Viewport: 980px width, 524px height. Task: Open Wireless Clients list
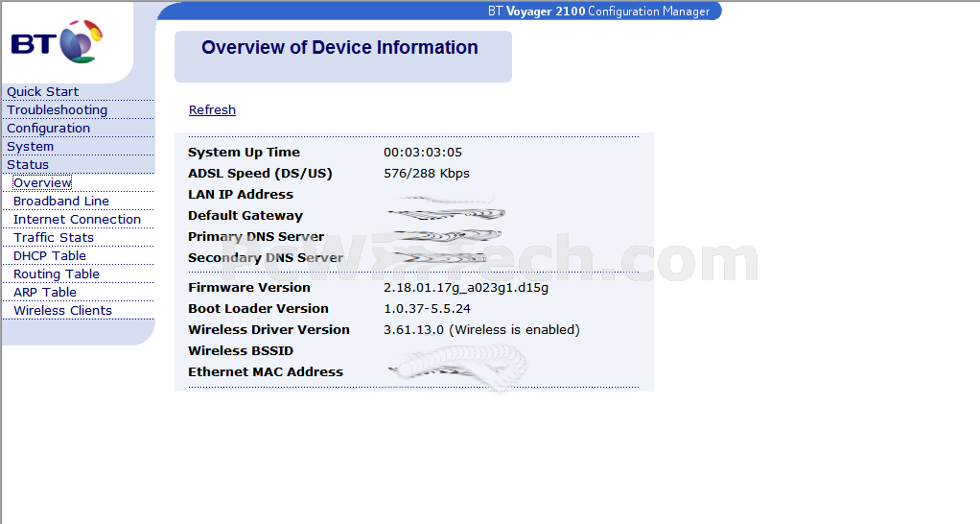click(x=62, y=310)
